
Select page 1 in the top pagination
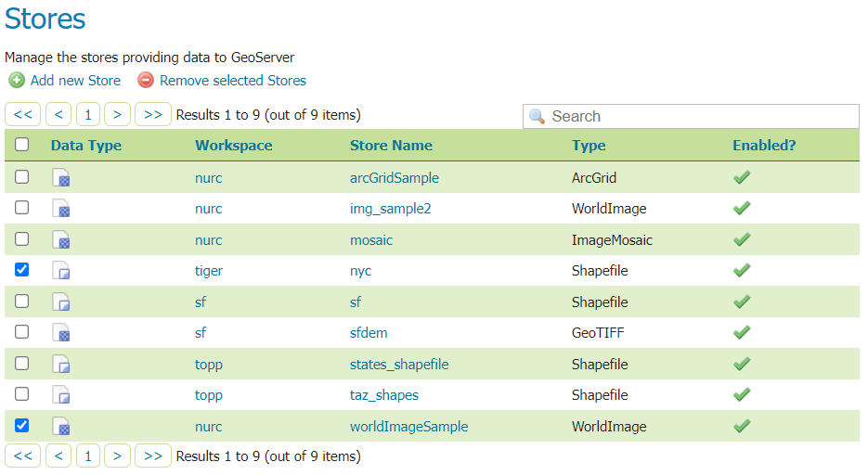click(x=87, y=115)
